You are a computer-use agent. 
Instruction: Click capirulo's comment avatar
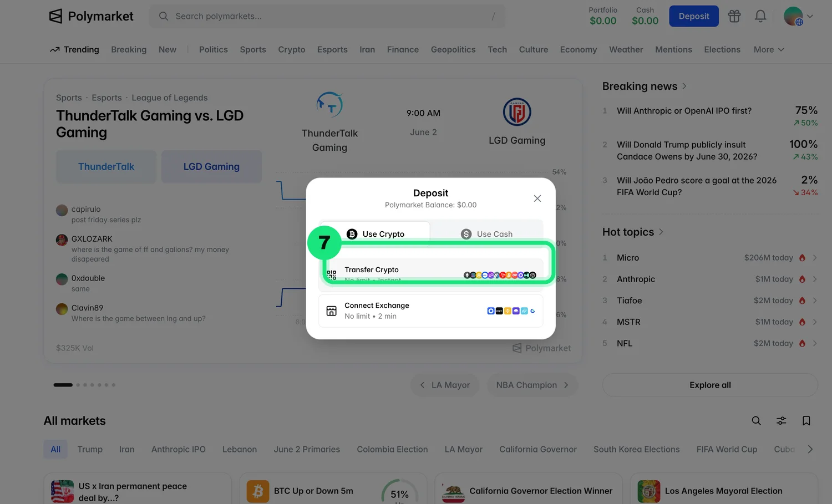(62, 210)
